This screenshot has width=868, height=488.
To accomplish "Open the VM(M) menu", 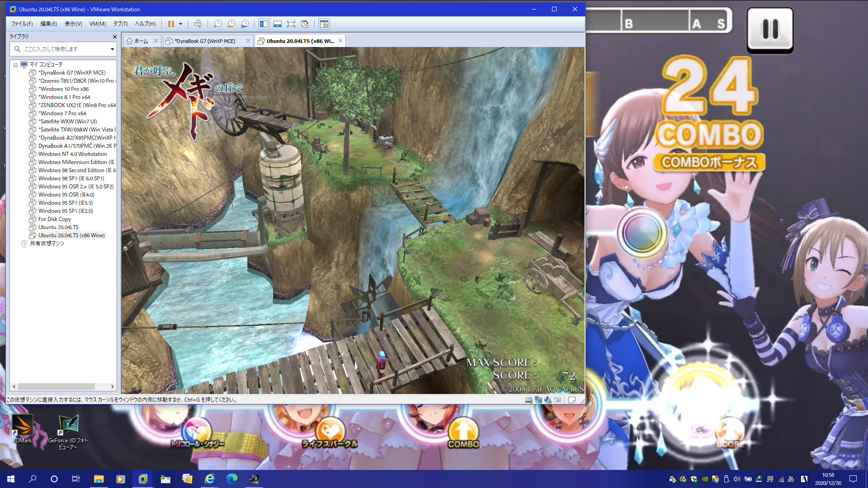I will click(x=98, y=24).
